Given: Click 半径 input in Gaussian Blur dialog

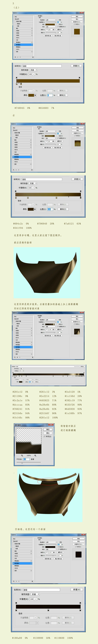Looking at the screenshot, I should click(26, 459).
